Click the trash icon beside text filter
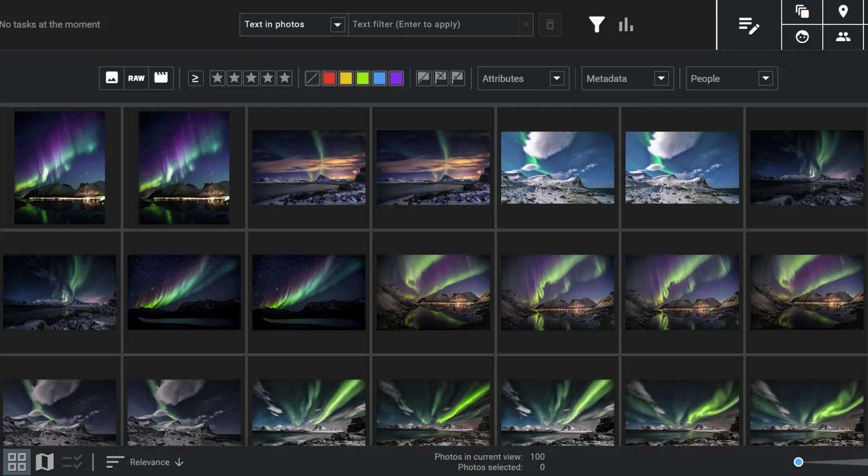868x476 pixels. click(550, 24)
